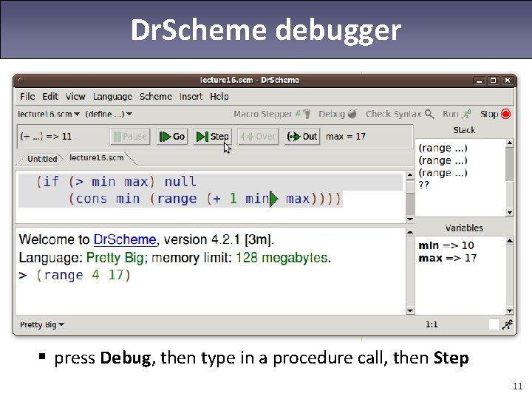Screen dimensions: 532x399
Task: Minimize the DrScheme window
Action: (x=479, y=81)
